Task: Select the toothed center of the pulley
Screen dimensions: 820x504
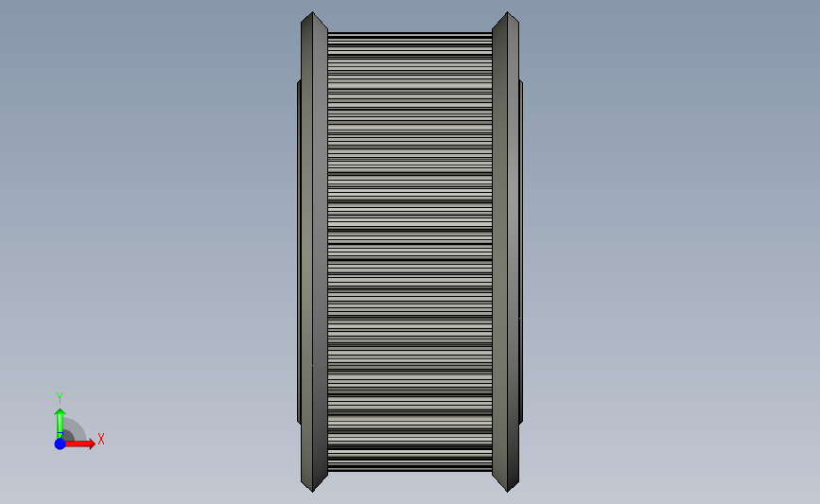Action: 410,252
